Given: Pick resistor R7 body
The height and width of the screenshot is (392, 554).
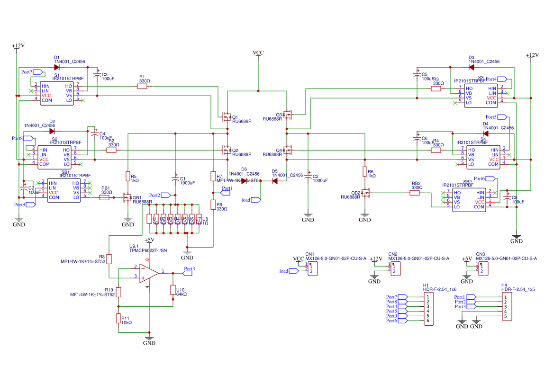Looking at the screenshot, I should 213,177.
